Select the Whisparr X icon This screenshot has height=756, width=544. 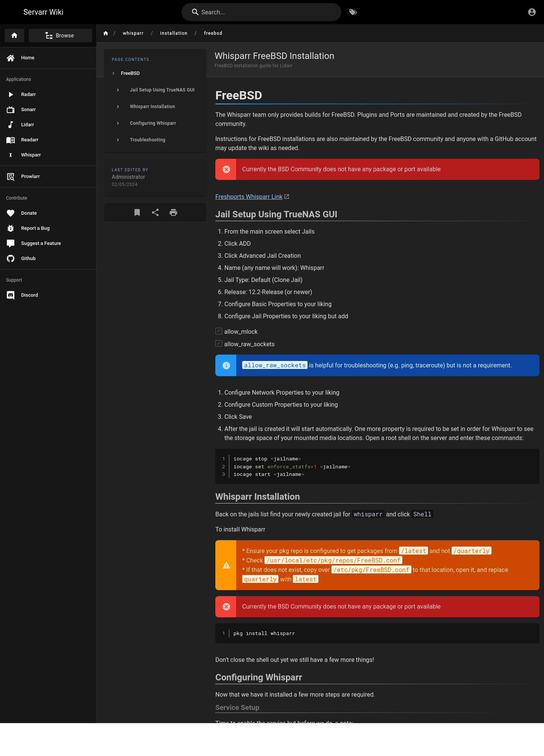tap(11, 155)
